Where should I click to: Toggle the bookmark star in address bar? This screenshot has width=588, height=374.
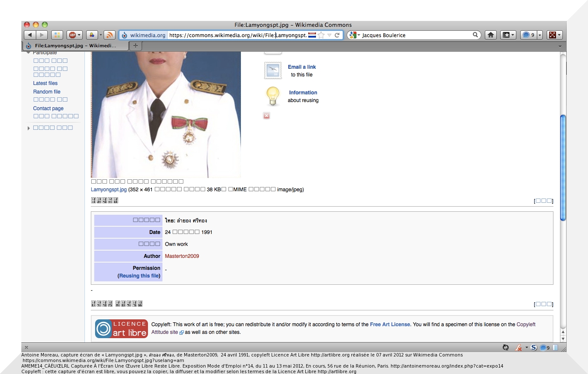tap(322, 35)
